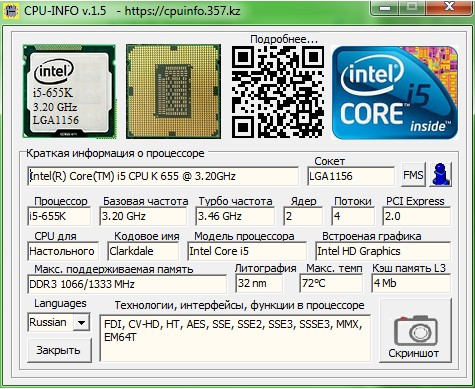
Task: Select the Russian language combo box
Action: [58, 322]
